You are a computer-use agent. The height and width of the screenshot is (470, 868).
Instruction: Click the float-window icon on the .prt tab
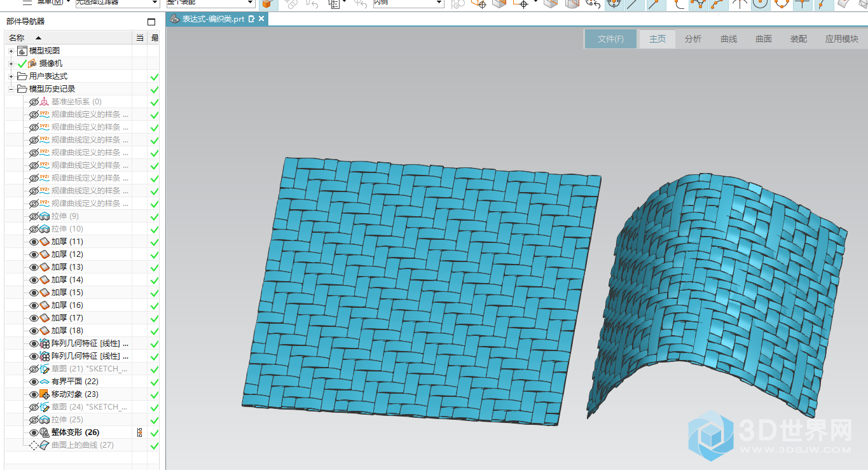point(252,19)
